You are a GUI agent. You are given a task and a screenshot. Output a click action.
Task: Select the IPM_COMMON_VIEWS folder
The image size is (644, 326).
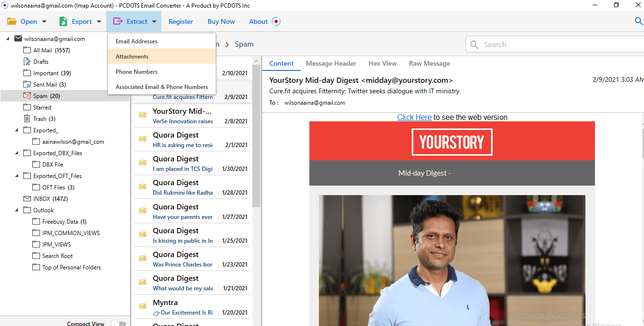click(x=71, y=233)
